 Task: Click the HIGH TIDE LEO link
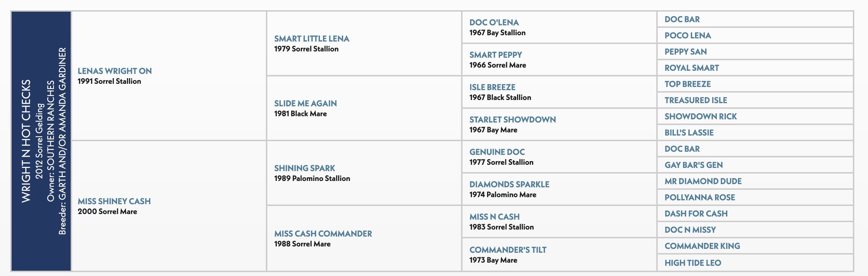(693, 263)
